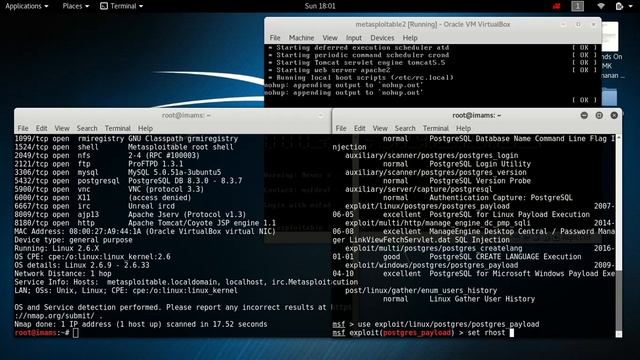Click the red recording indicator icon in the top bar

pos(556,6)
